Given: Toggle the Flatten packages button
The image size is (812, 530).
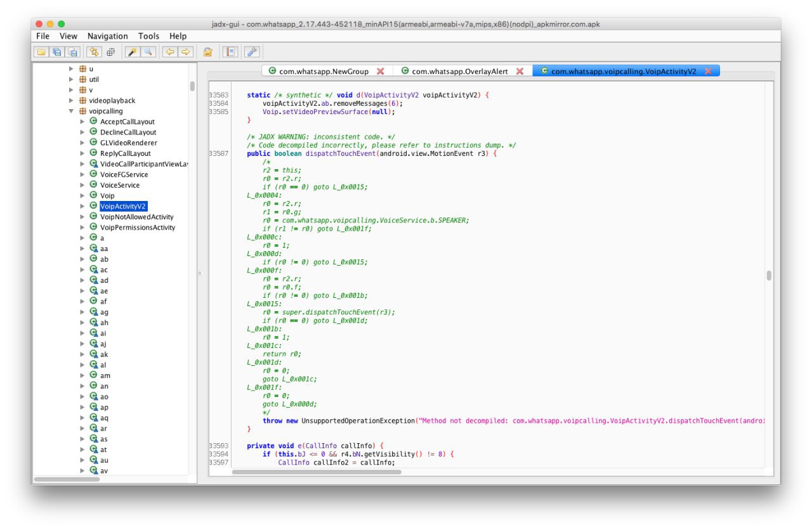Looking at the screenshot, I should (110, 52).
